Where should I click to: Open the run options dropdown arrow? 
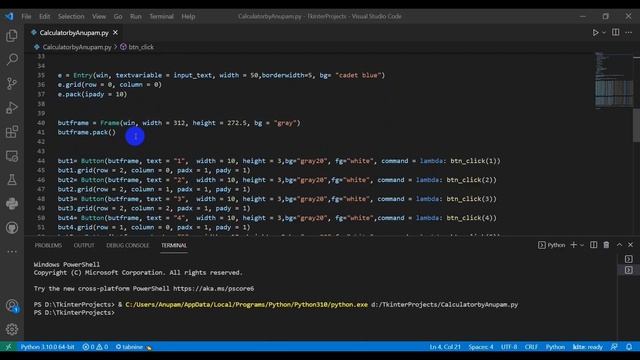604,33
